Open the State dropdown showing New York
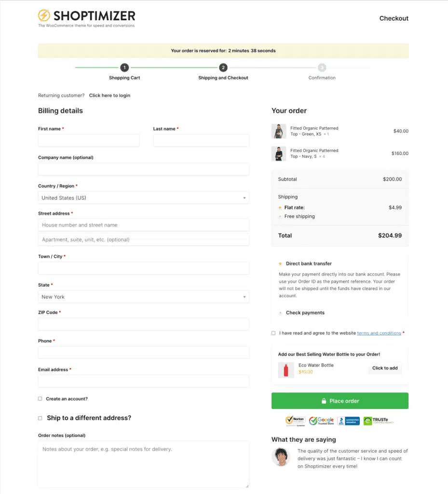Screen dimensions: 448x494 (143, 297)
